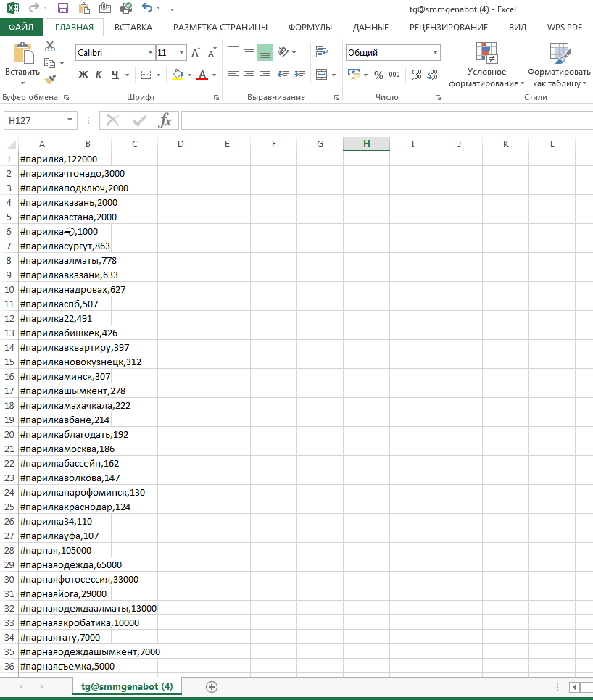Select the tg@smmgenabot (4) sheet tab
This screenshot has height=700, width=593.
coord(127,686)
